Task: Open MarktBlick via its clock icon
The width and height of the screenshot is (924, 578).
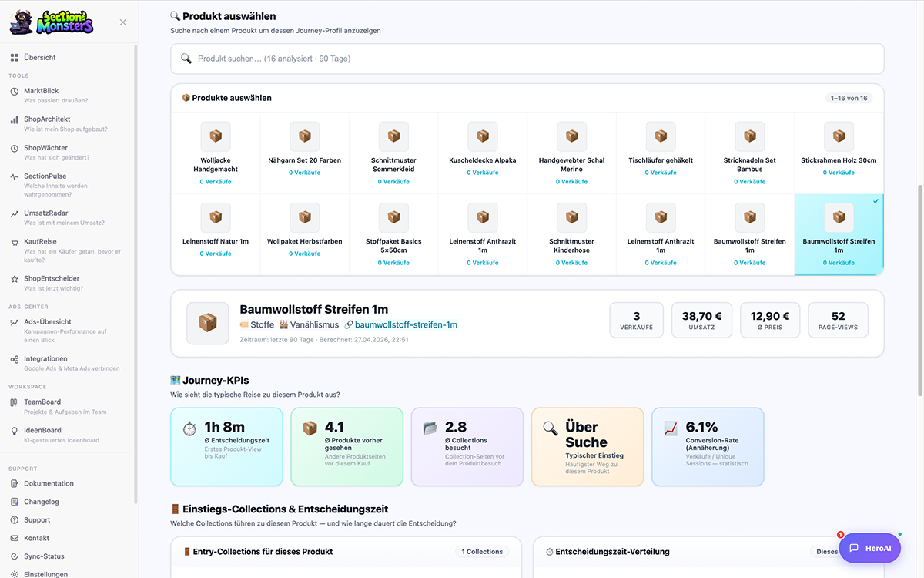Action: click(15, 91)
